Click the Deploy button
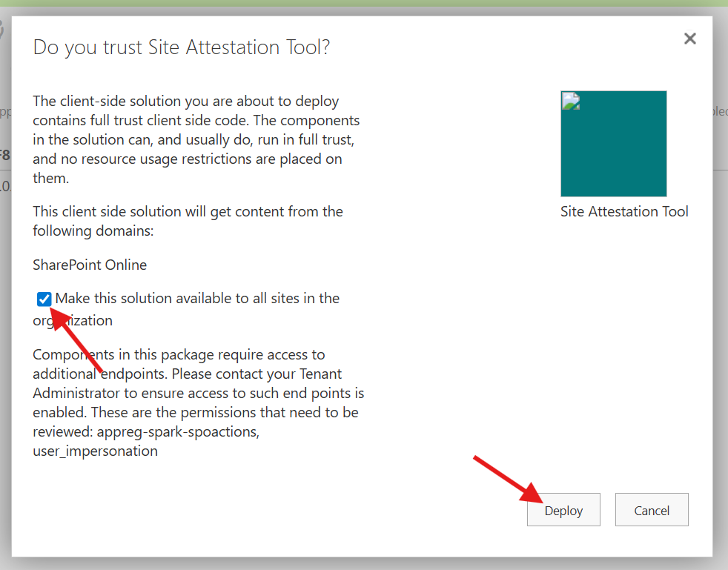Image resolution: width=728 pixels, height=570 pixels. pyautogui.click(x=563, y=510)
